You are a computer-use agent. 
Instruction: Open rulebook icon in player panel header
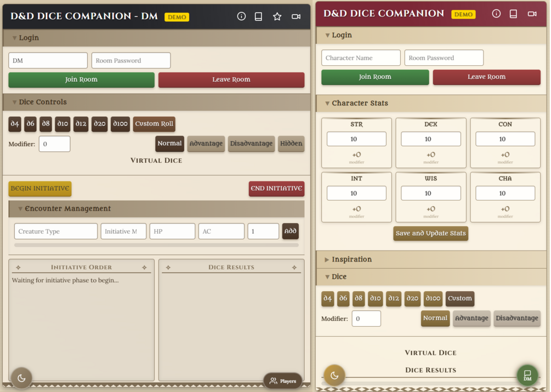(513, 14)
